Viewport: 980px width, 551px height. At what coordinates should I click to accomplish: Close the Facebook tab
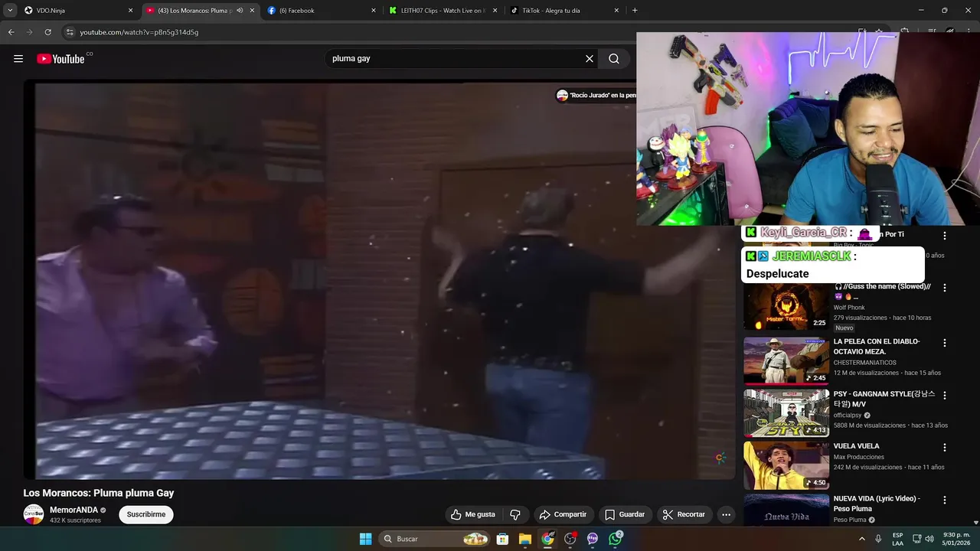374,11
